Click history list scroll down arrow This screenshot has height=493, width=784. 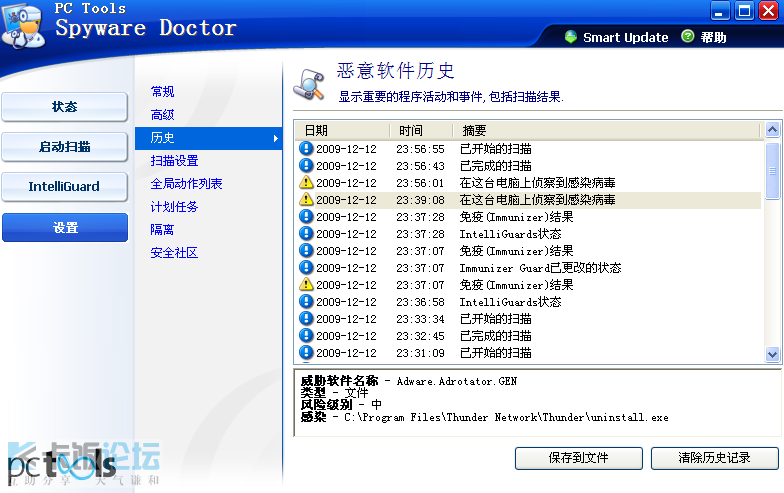point(772,354)
